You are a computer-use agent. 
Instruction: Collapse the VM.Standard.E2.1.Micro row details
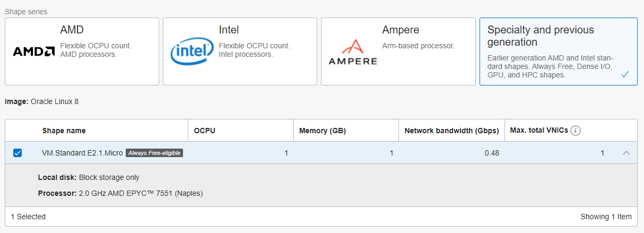click(626, 153)
